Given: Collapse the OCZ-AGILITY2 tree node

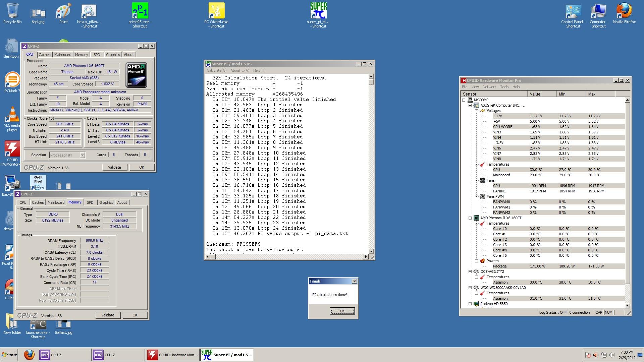Looking at the screenshot, I should pyautogui.click(x=470, y=271).
